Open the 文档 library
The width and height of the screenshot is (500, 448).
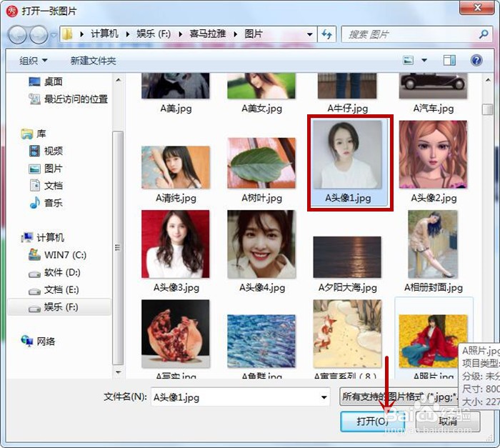(x=46, y=186)
